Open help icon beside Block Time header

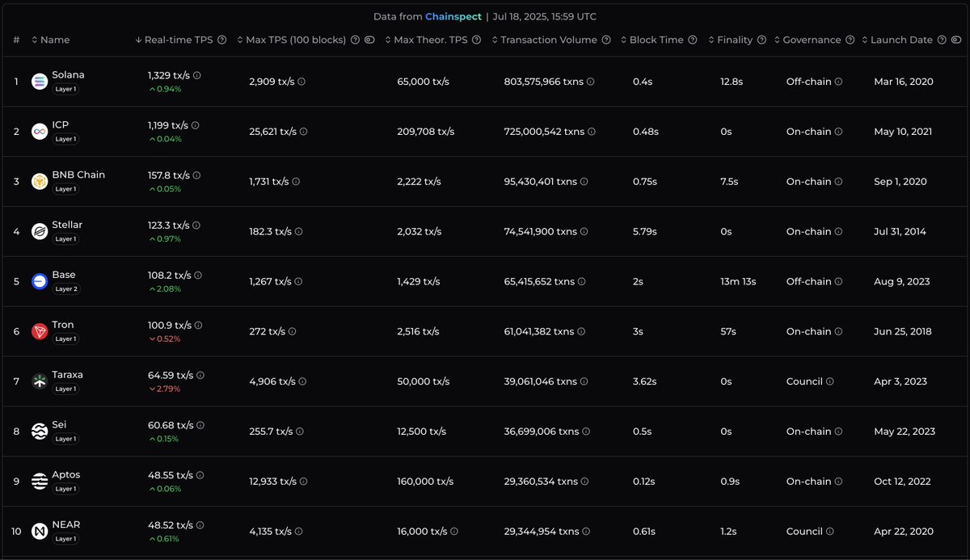tap(692, 40)
